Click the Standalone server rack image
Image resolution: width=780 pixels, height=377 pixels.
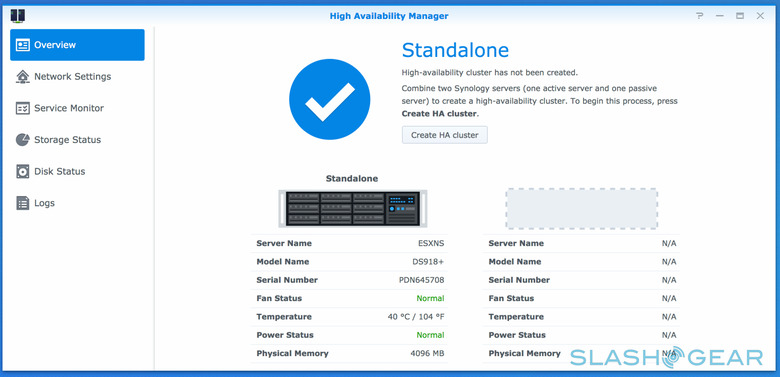pos(352,209)
